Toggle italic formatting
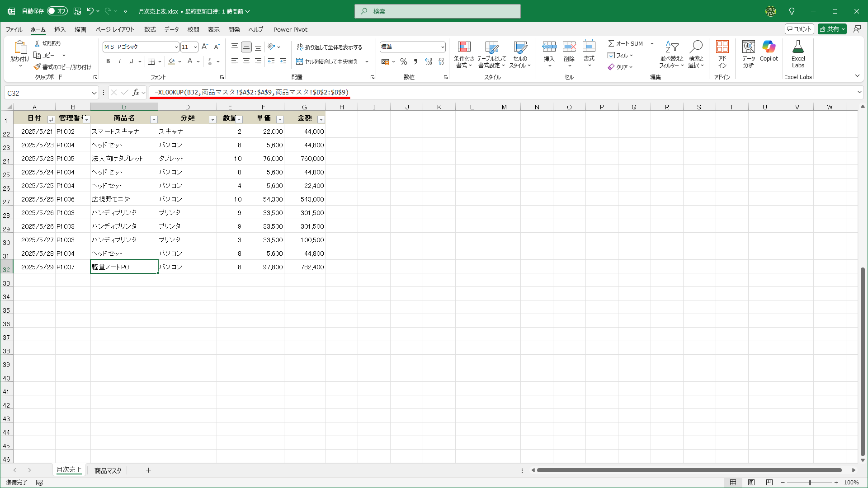 pyautogui.click(x=119, y=61)
